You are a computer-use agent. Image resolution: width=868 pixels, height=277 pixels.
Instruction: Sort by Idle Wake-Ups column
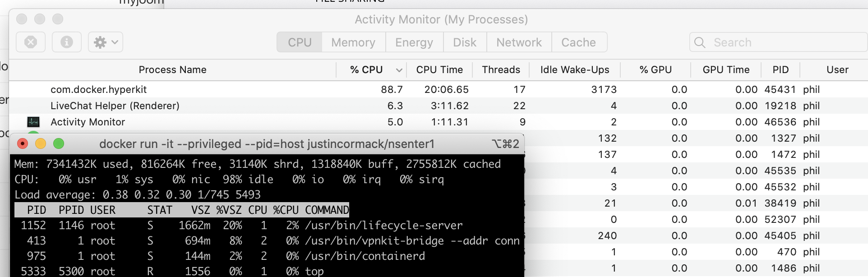pyautogui.click(x=575, y=70)
